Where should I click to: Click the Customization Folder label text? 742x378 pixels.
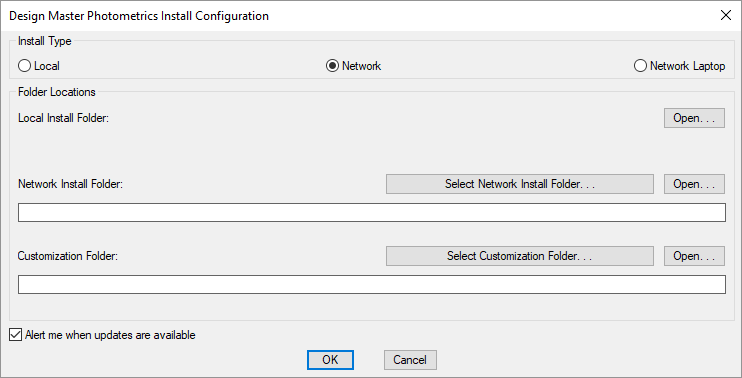click(x=68, y=256)
